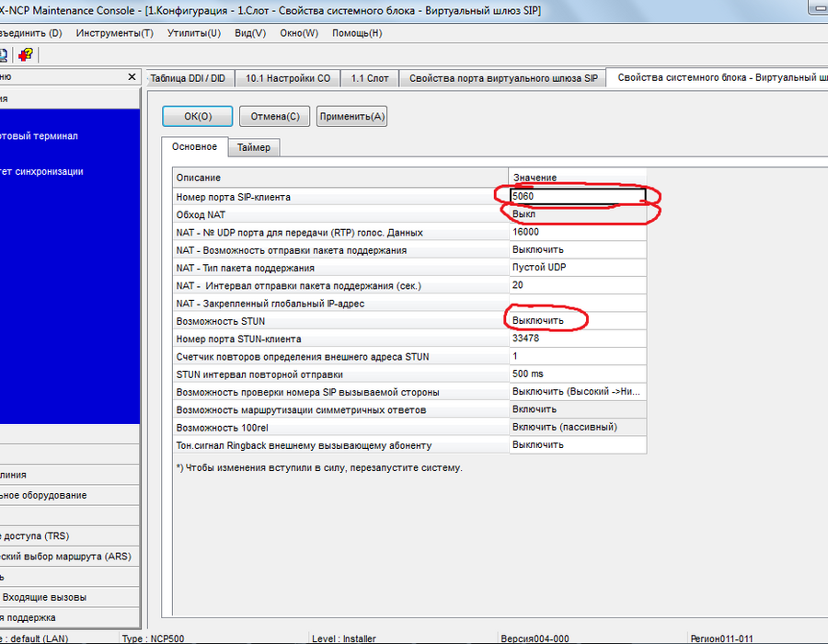The height and width of the screenshot is (644, 828).
Task: Open Входящие вызовы in the left panel
Action: point(70,598)
